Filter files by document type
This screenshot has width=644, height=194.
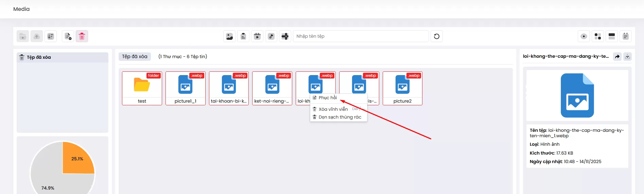click(243, 36)
